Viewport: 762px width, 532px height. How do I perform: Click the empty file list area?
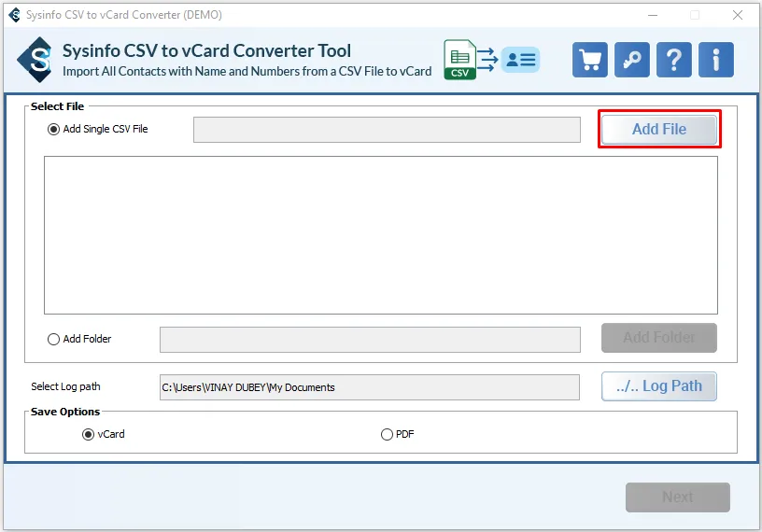click(381, 235)
